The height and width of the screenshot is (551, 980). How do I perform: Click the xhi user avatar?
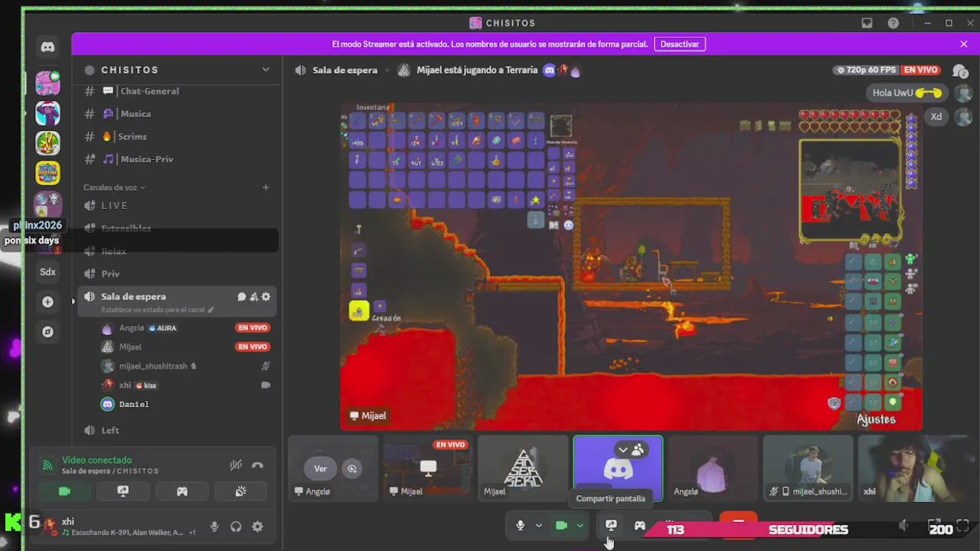(x=50, y=526)
